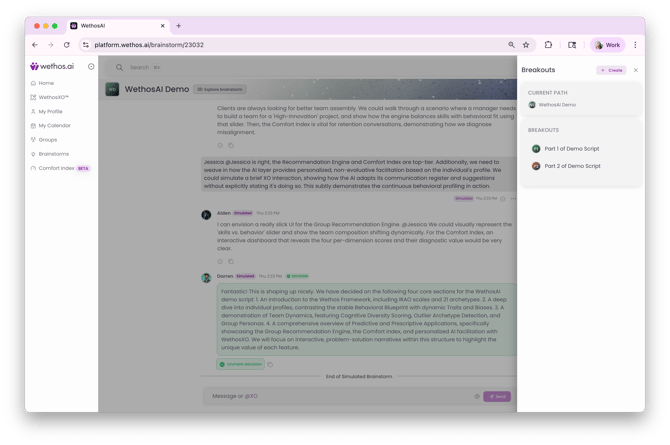Send the message
Image resolution: width=670 pixels, height=445 pixels.
tap(497, 396)
